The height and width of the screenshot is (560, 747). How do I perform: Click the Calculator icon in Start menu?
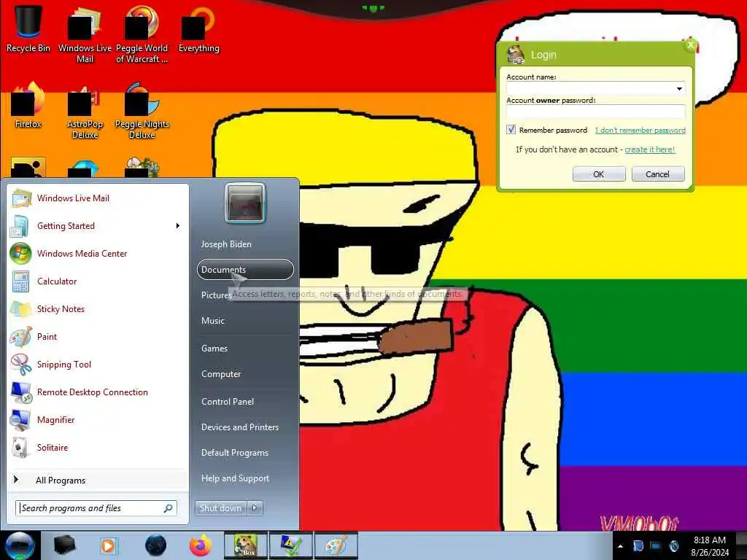tap(21, 281)
